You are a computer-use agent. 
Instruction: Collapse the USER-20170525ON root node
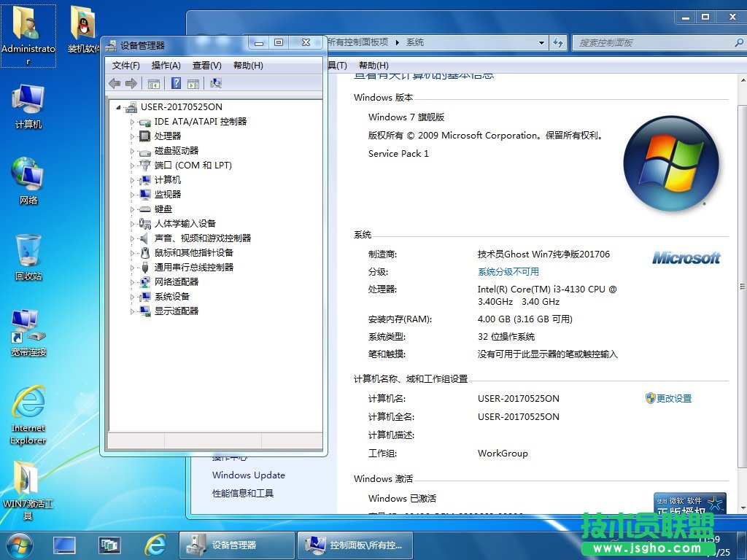point(118,108)
